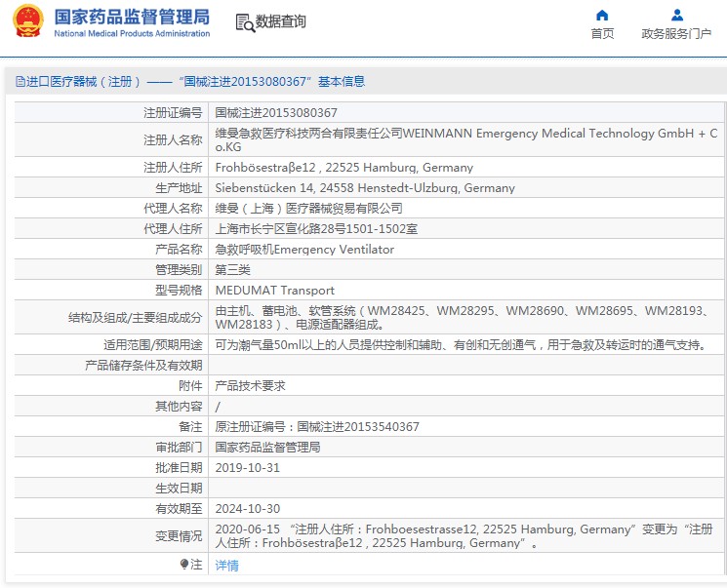Image resolution: width=727 pixels, height=588 pixels.
Task: Click the MEDUMAT Transport model value
Action: point(274,291)
